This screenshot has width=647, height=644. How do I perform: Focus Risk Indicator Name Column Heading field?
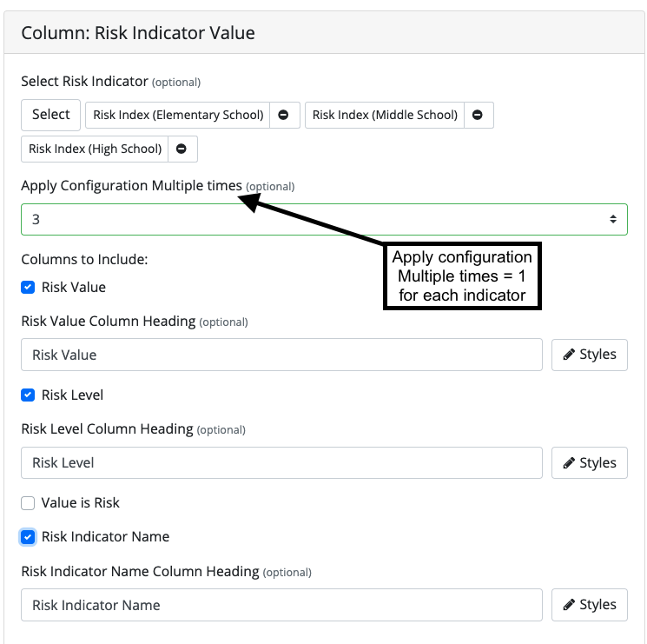point(282,605)
